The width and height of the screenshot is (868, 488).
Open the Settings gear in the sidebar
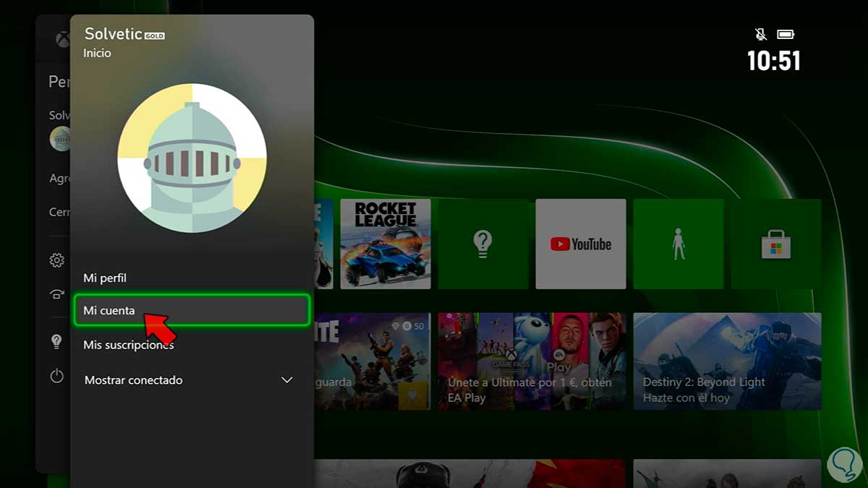coord(57,260)
